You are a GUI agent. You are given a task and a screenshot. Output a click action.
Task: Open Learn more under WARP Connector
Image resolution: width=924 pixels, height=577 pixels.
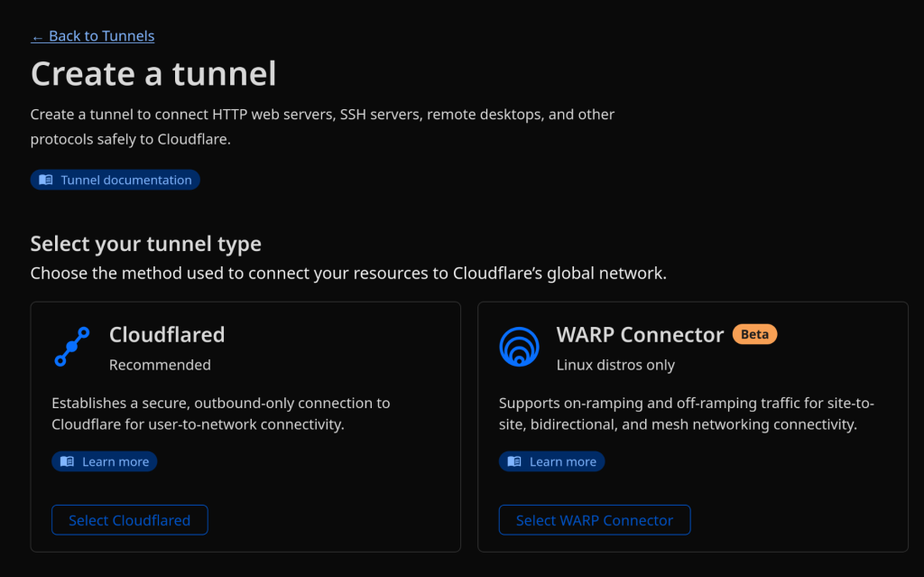click(x=562, y=461)
